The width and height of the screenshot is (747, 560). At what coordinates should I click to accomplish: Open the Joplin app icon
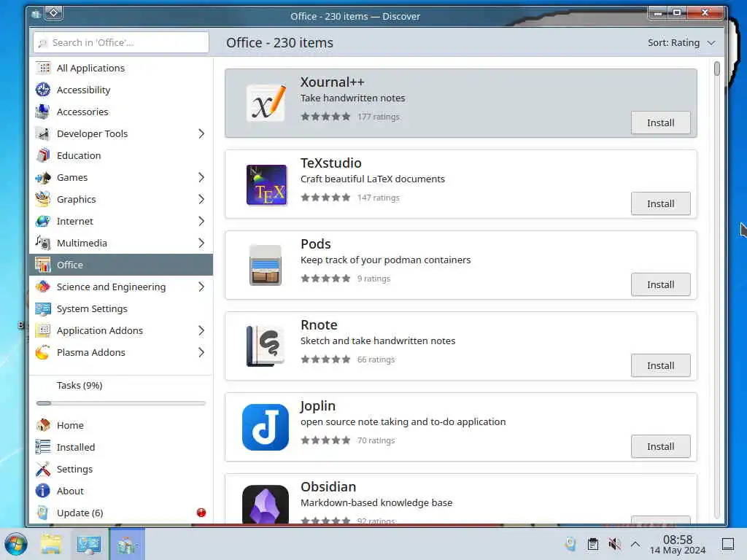[266, 427]
